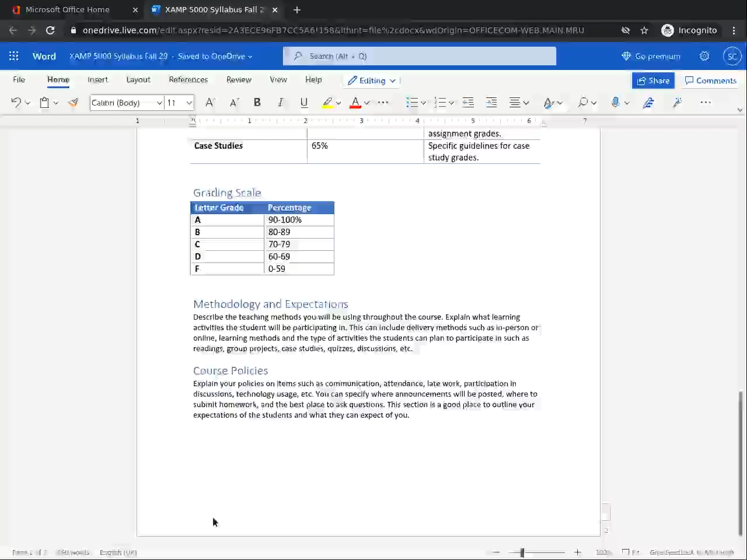Click the Decrease Indent icon
747x560 pixels.
[468, 103]
